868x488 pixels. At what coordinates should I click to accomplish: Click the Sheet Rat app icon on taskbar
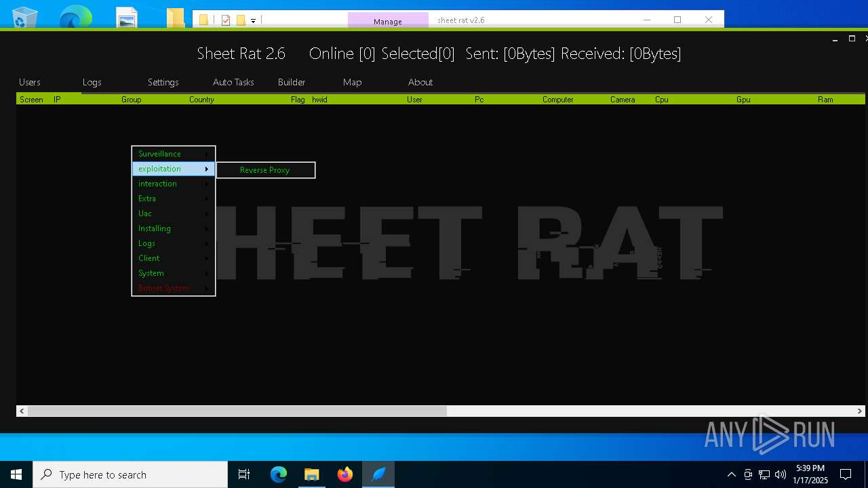pos(378,474)
